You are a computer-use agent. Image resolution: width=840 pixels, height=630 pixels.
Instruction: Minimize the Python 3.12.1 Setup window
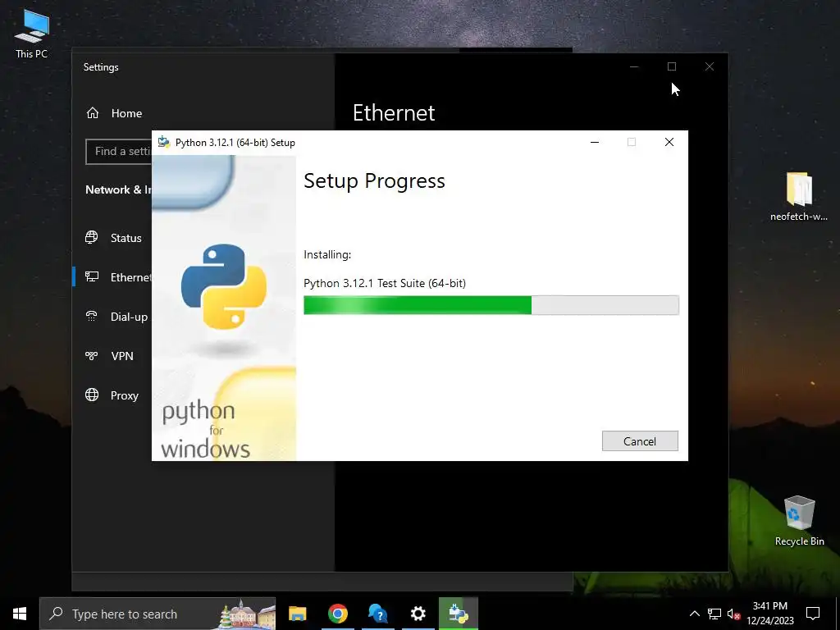tap(595, 142)
